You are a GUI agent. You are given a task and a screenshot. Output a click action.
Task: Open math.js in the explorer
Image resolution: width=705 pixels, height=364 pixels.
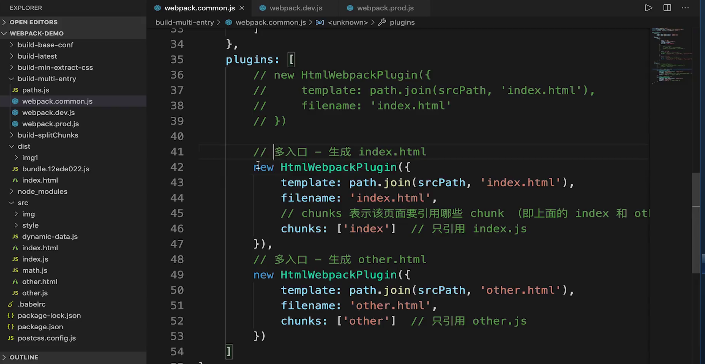tap(73, 271)
